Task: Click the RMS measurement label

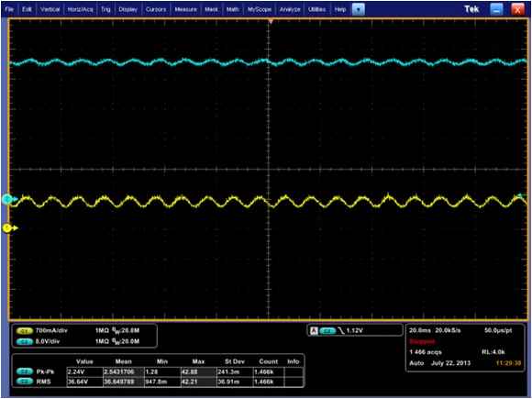Action: click(x=43, y=382)
